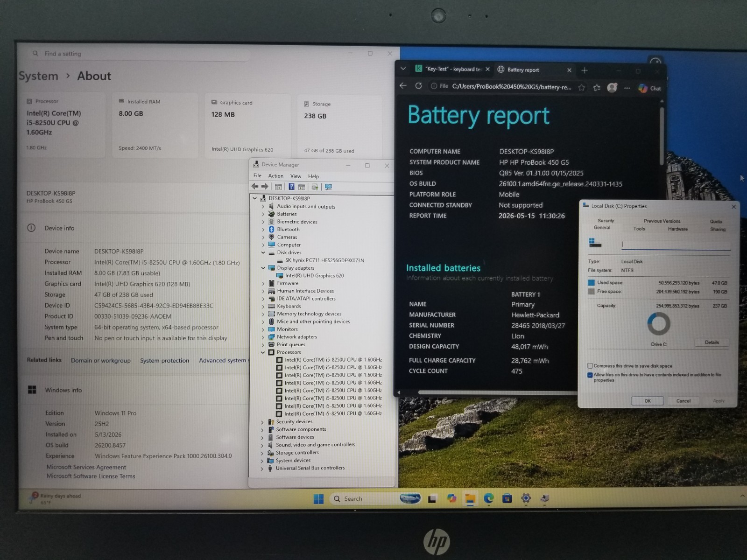Collapse Processors node
747x560 pixels.
click(262, 352)
